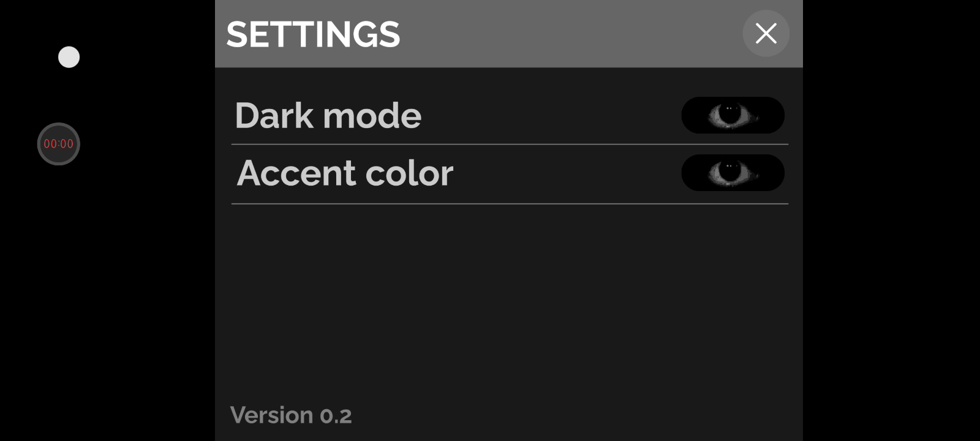Image resolution: width=980 pixels, height=441 pixels.
Task: Toggle the Accent color eye switch
Action: [x=733, y=173]
